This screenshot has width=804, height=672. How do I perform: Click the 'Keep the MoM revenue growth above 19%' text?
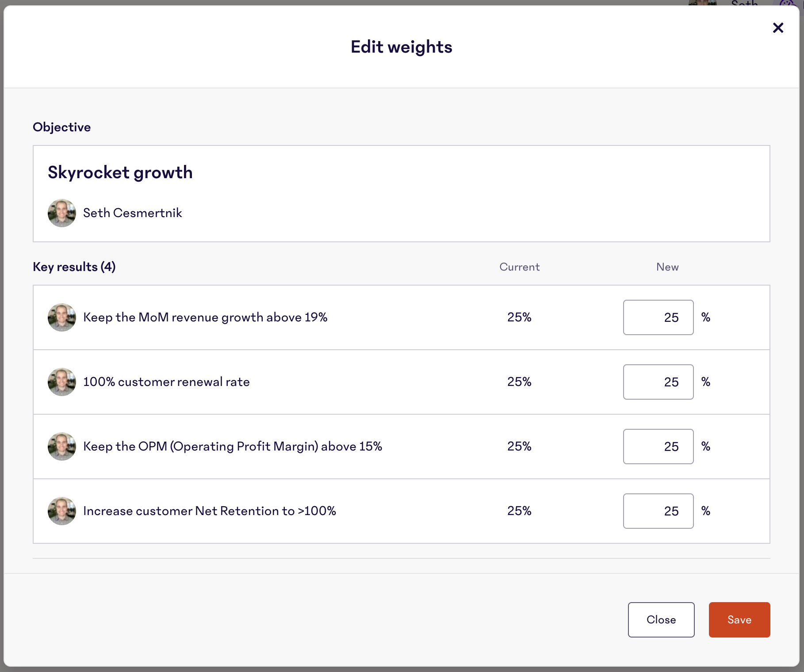pos(205,317)
